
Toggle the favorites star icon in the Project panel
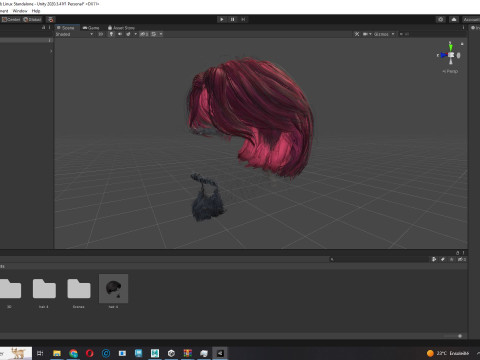point(451,259)
